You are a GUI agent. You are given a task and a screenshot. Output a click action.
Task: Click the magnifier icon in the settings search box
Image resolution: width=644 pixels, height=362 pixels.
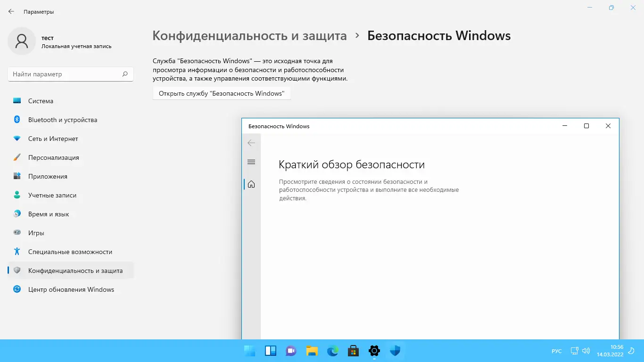[125, 74]
